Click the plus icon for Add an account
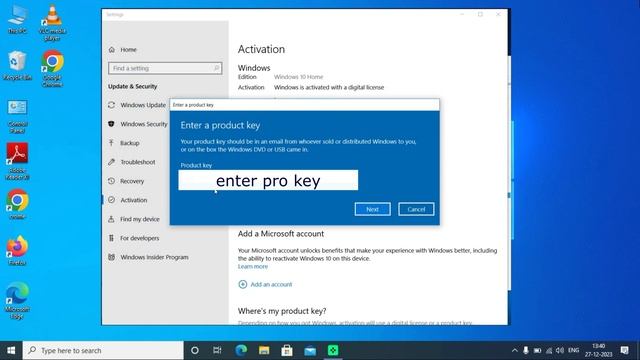This screenshot has height=360, width=640. 242,284
